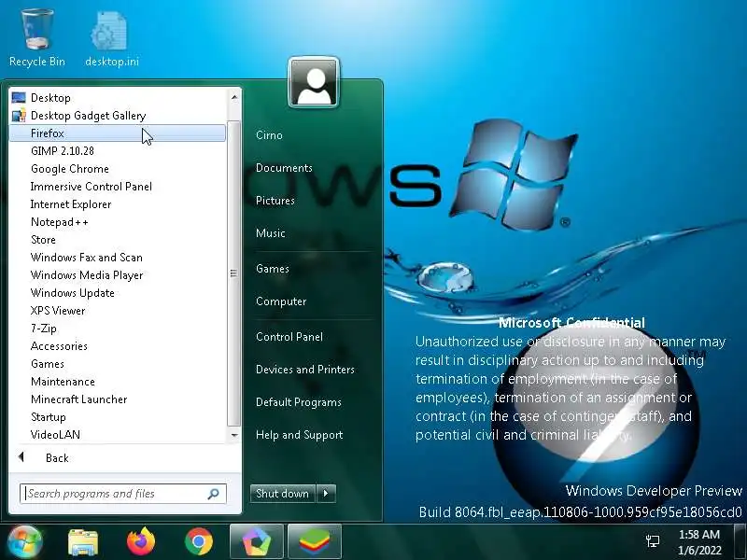Open Help and Support

click(299, 435)
